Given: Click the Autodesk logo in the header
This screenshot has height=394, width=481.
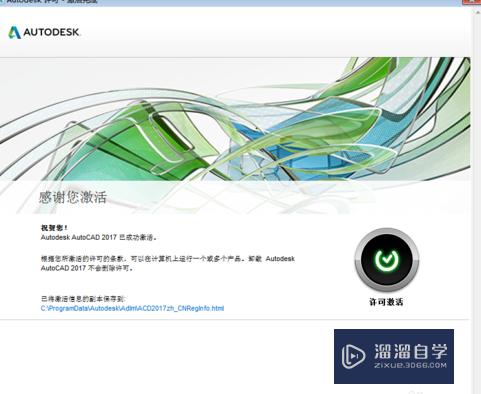Looking at the screenshot, I should [x=44, y=32].
